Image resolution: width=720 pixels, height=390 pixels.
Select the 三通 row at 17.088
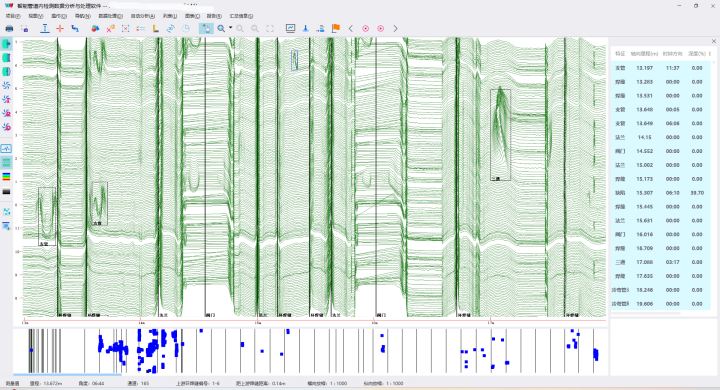pos(661,262)
